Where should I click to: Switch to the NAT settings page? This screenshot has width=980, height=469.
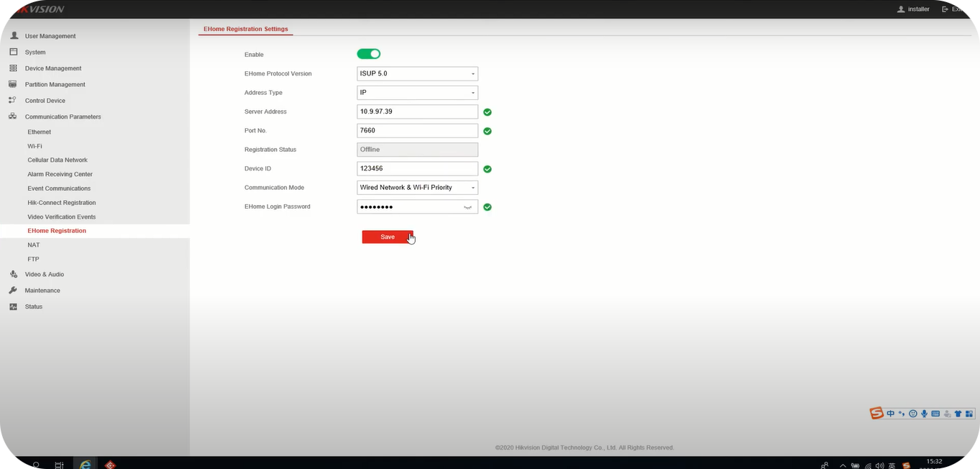(x=33, y=245)
